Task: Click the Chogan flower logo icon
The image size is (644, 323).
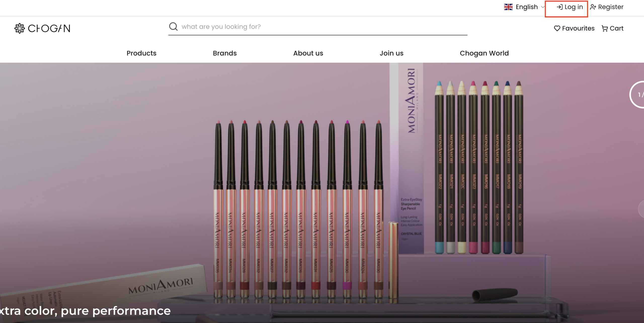Action: coord(20,28)
